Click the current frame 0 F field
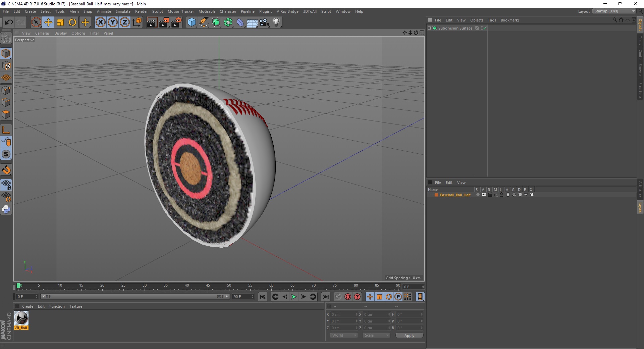The width and height of the screenshot is (644, 349). (x=27, y=296)
